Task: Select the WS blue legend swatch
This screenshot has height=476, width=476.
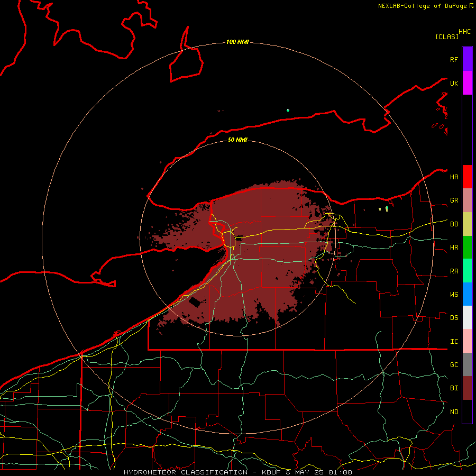Action: 467,294
